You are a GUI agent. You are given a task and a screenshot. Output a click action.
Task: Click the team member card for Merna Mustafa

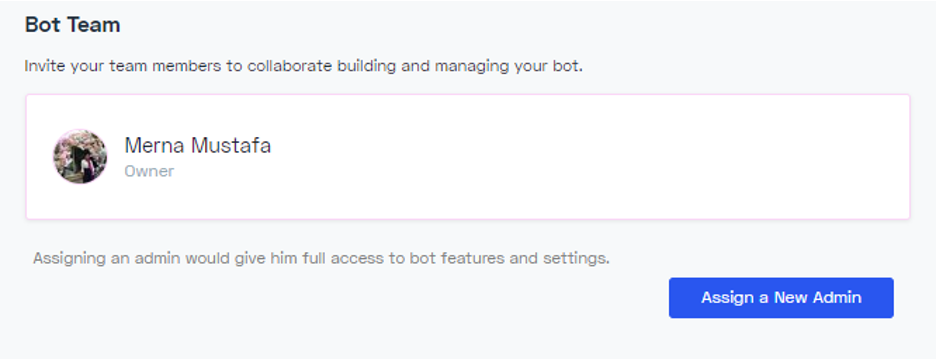467,156
